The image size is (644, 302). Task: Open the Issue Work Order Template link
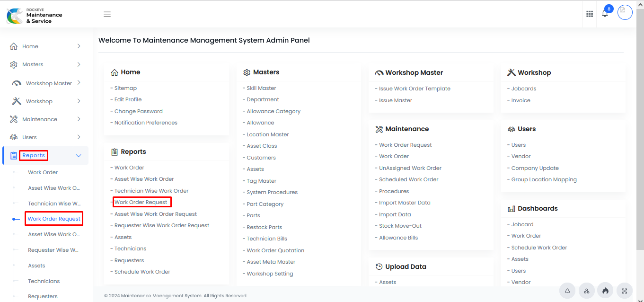point(415,89)
